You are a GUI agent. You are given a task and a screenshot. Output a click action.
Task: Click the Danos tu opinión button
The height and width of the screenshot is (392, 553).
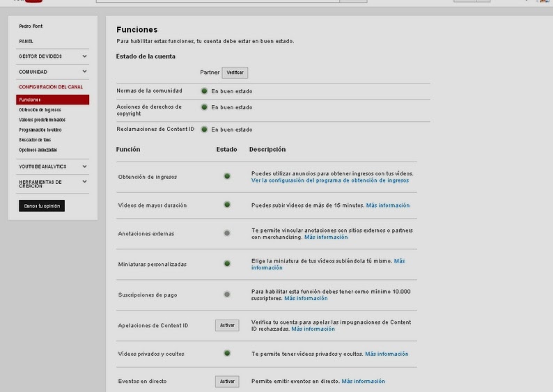click(42, 206)
